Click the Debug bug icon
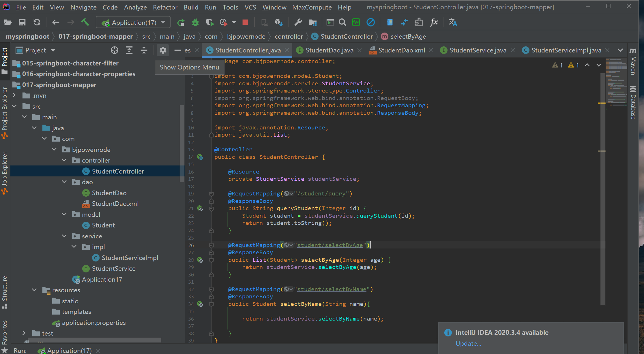644x354 pixels. pyautogui.click(x=195, y=22)
